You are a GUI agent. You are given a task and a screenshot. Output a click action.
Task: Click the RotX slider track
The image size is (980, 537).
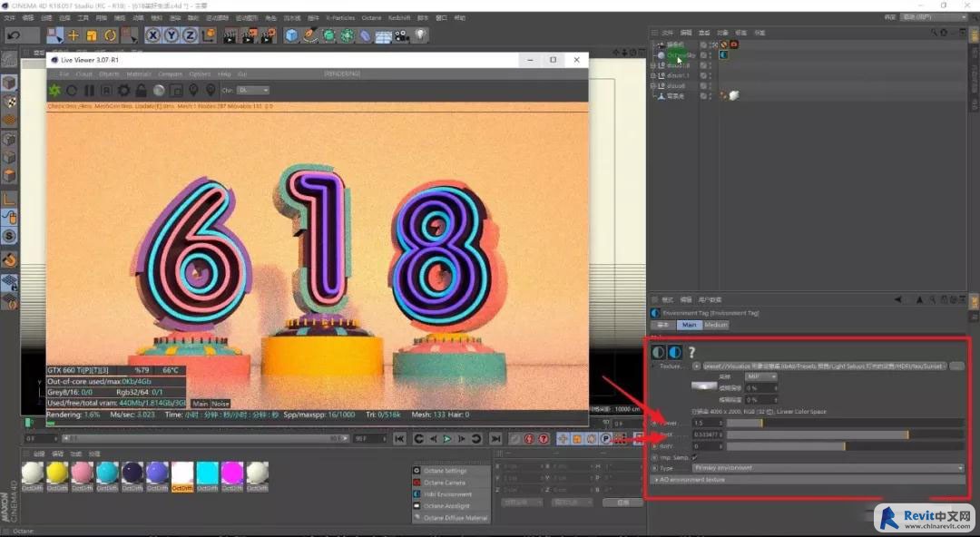coord(845,434)
